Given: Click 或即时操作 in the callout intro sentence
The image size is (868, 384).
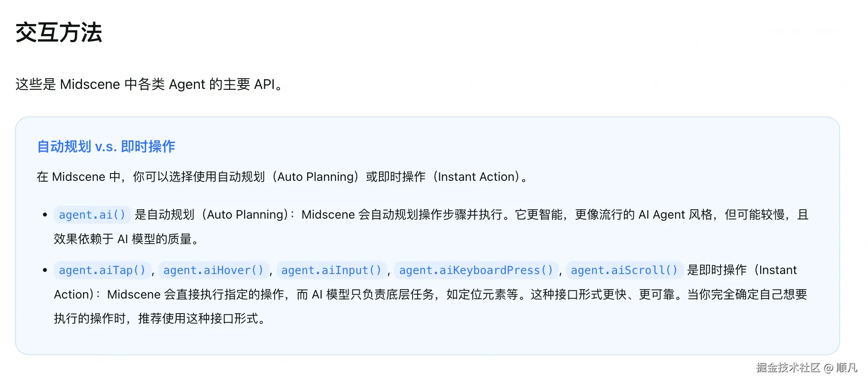Looking at the screenshot, I should click(x=395, y=177).
